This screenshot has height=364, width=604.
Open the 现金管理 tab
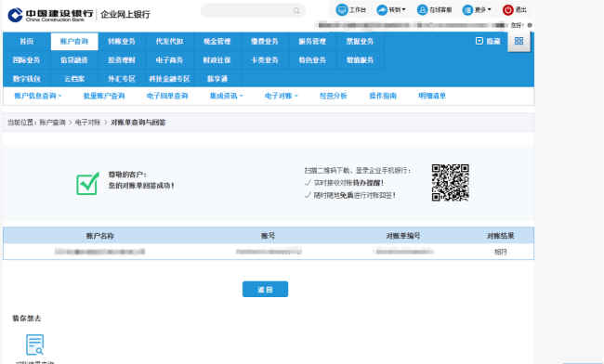pyautogui.click(x=217, y=41)
